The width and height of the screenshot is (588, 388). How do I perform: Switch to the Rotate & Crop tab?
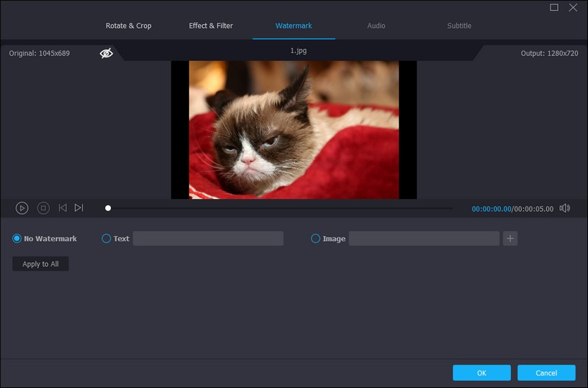tap(129, 26)
